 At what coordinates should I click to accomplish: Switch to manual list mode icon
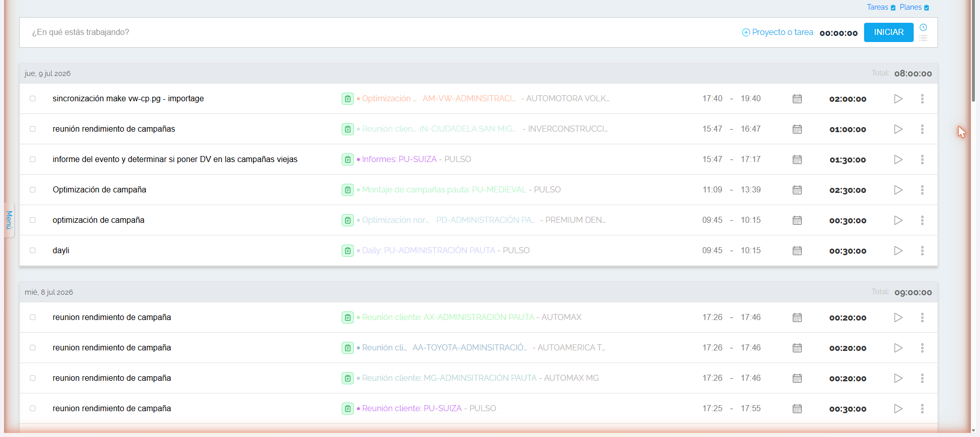[x=923, y=38]
